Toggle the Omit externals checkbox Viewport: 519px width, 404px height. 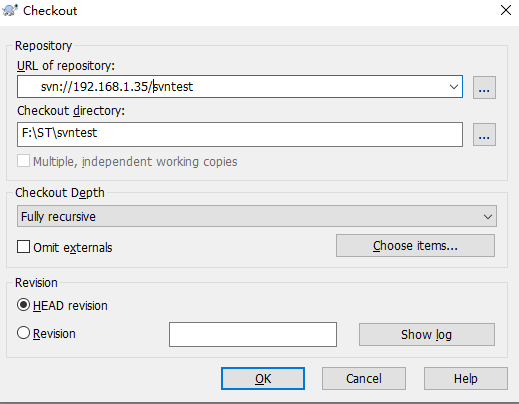(x=23, y=247)
